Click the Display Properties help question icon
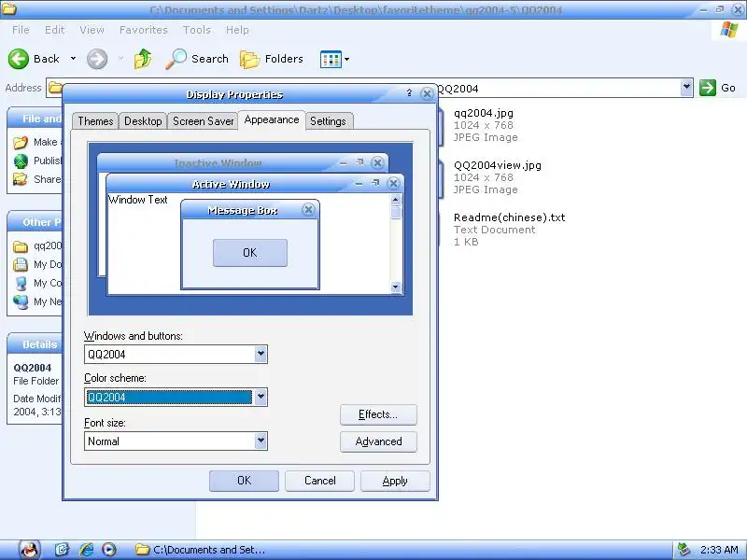 tap(409, 92)
